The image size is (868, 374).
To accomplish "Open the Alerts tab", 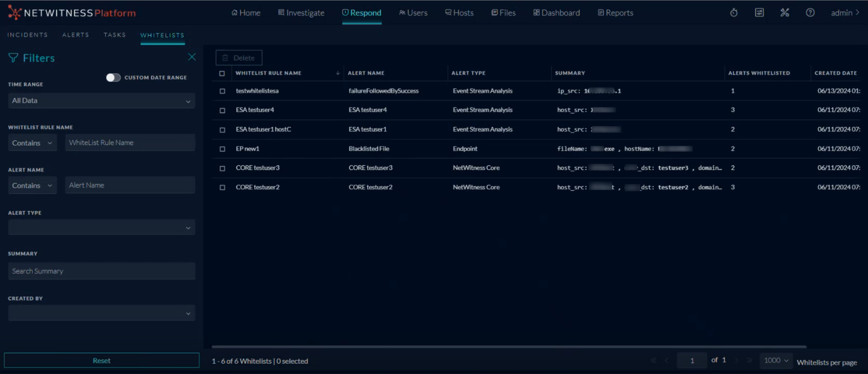I will coord(75,35).
